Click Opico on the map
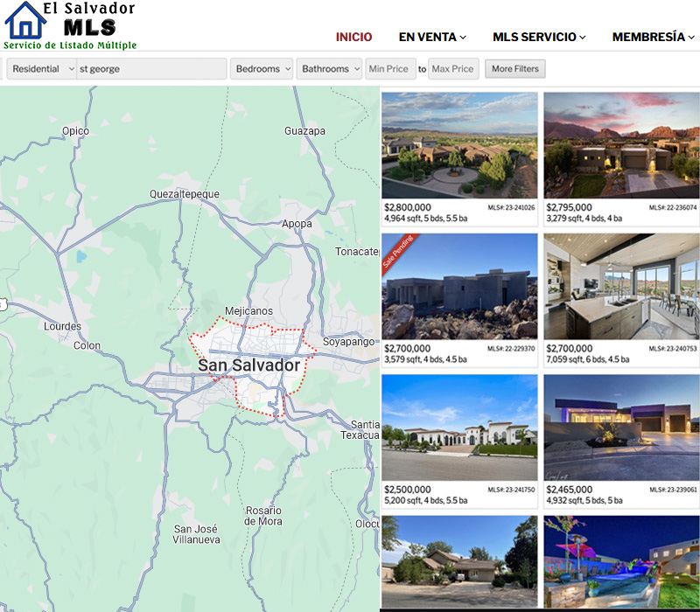 pyautogui.click(x=75, y=131)
